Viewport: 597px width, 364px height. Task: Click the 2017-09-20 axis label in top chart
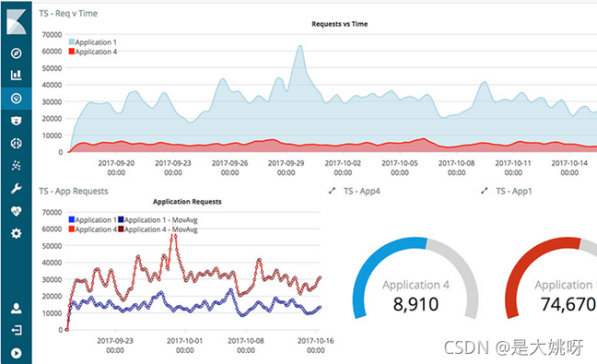116,168
